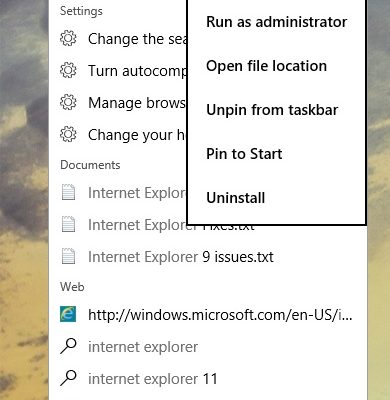The width and height of the screenshot is (390, 400).
Task: Click magnifier icon beside internet explorer 11
Action: (68, 378)
